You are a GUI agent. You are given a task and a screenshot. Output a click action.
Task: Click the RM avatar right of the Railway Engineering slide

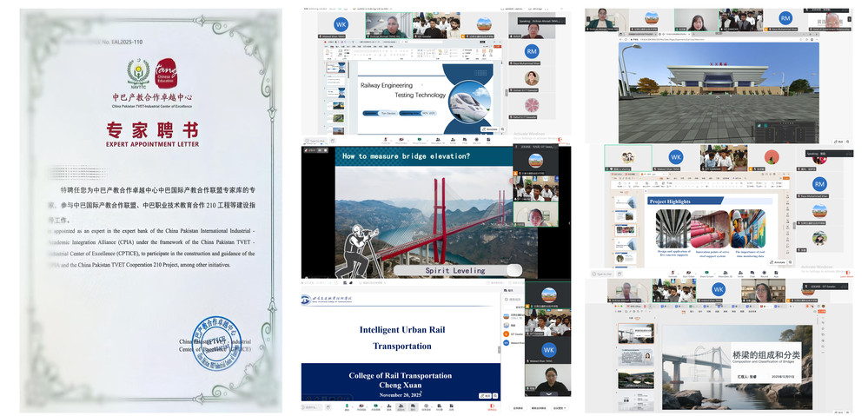coord(530,51)
